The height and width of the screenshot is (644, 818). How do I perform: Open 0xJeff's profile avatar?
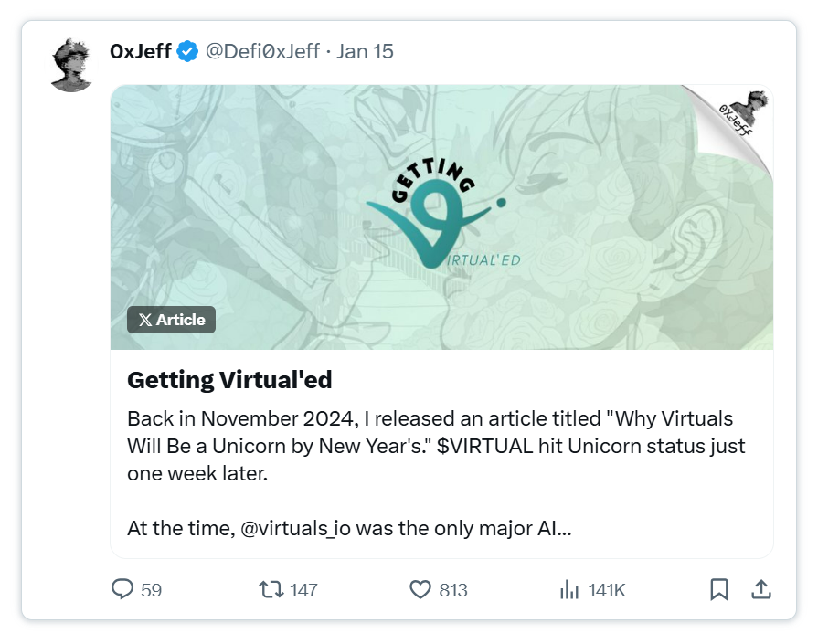pyautogui.click(x=72, y=65)
